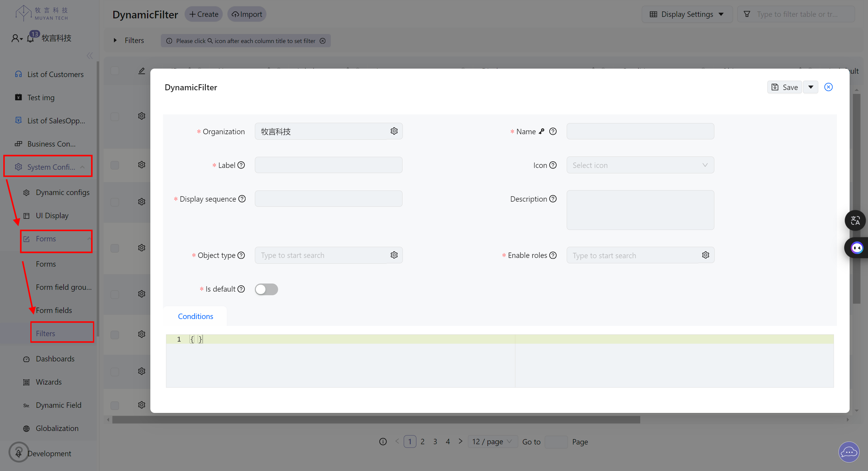Click the Enable roles settings gear icon
Screen dimensions: 868x471
[706, 255]
